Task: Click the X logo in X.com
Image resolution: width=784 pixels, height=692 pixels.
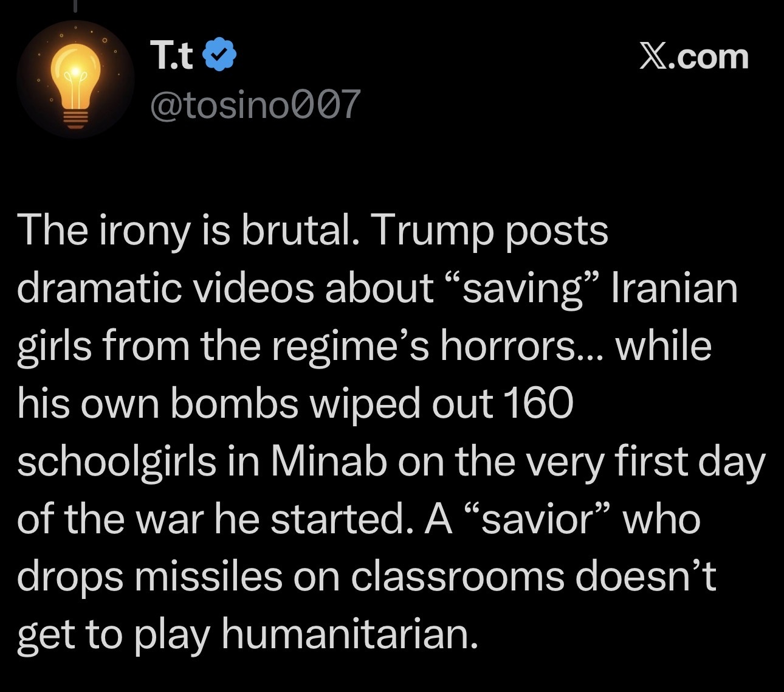Action: coord(653,57)
